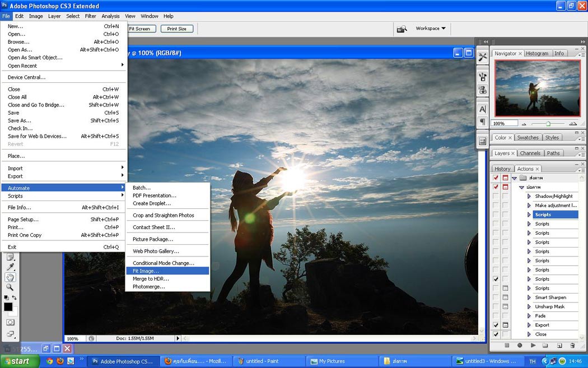Create new action set folder icon

coord(545,346)
